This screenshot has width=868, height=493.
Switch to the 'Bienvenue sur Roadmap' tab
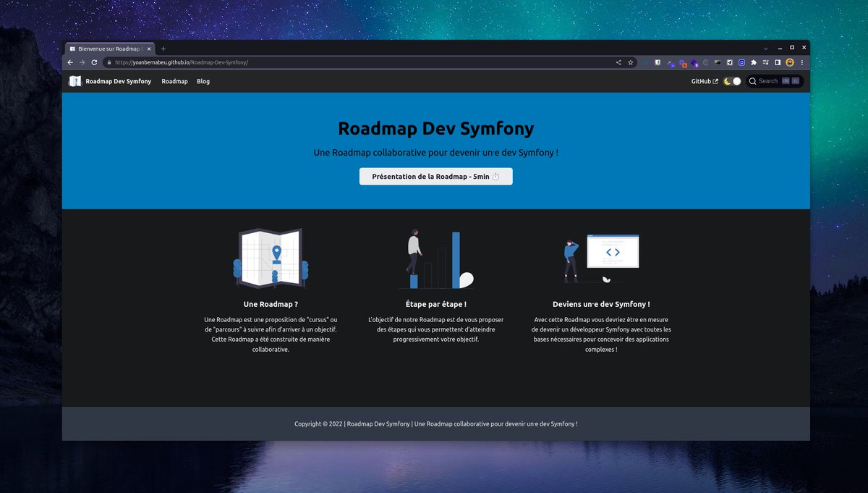107,49
